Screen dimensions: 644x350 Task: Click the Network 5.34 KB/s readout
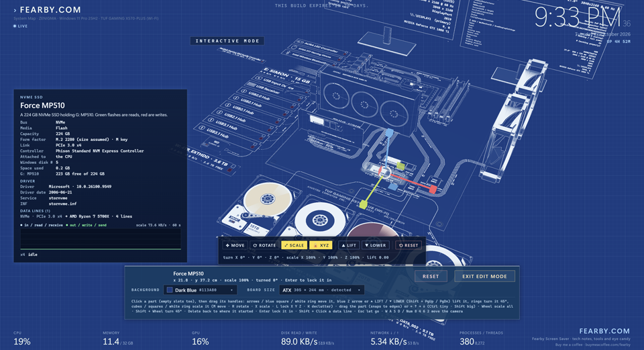tap(388, 341)
